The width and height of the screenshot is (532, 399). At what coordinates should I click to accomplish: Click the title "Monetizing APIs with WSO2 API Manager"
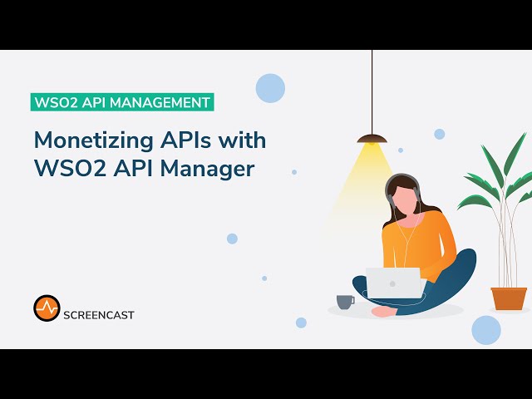(x=150, y=154)
